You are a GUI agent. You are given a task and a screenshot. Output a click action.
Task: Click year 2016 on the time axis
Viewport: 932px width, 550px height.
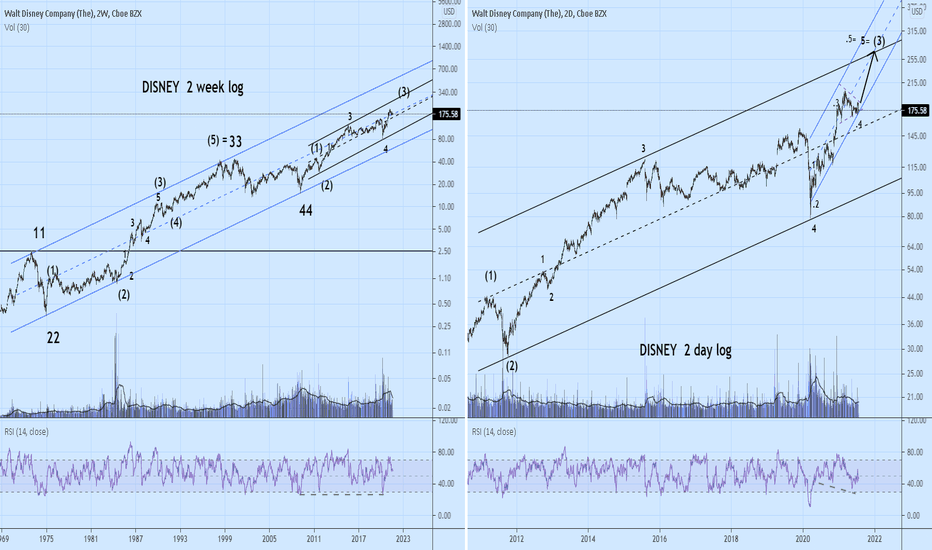pyautogui.click(x=660, y=539)
